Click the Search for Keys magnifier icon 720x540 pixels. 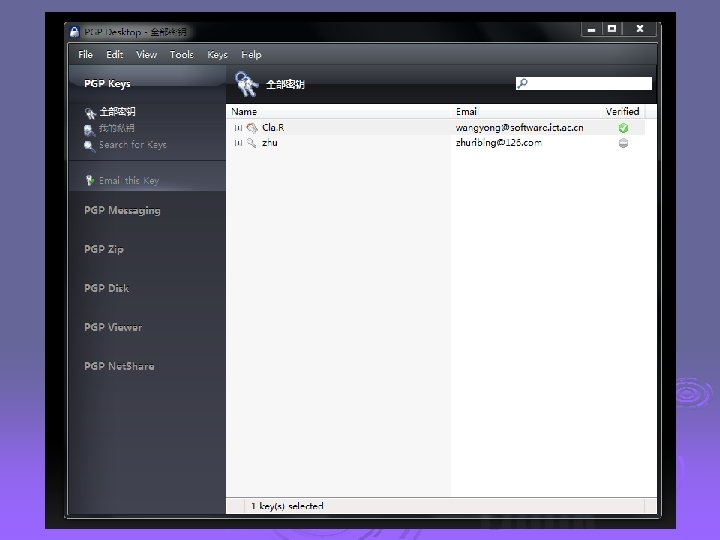pos(90,146)
